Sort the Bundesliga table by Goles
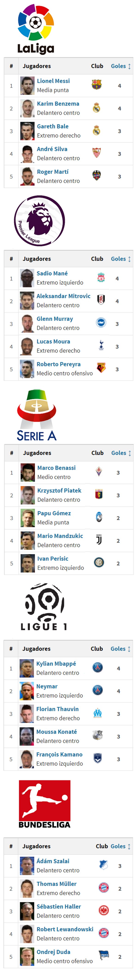 coord(121,846)
